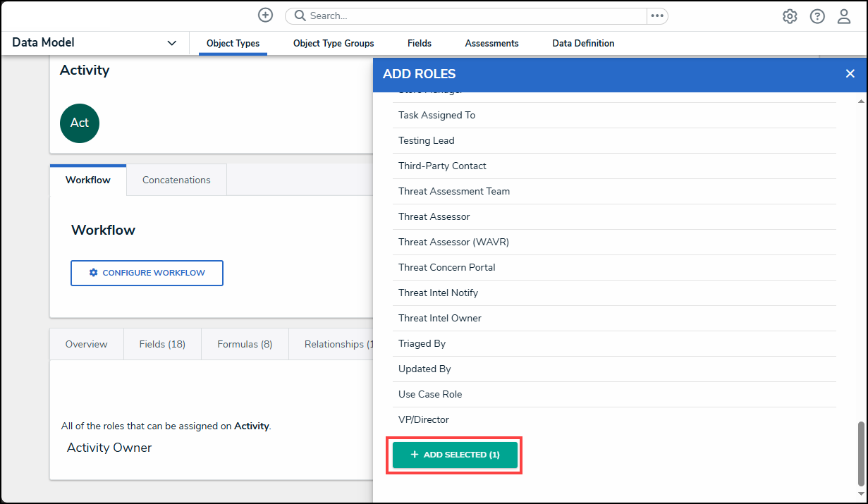The image size is (868, 504).
Task: Open the help question mark icon
Action: [817, 16]
